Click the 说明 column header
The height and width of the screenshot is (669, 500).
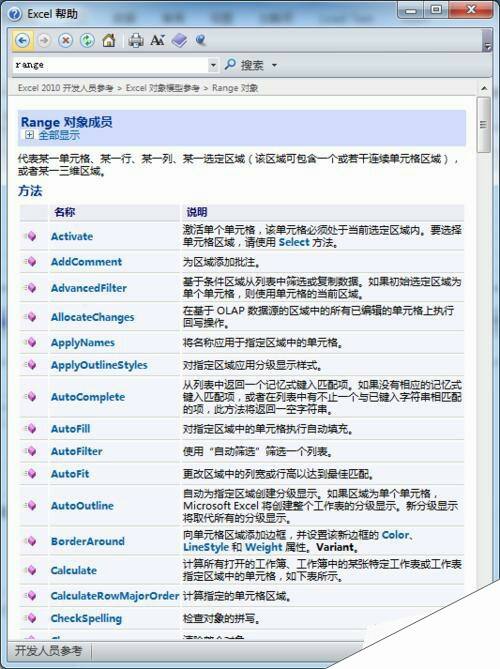[197, 212]
